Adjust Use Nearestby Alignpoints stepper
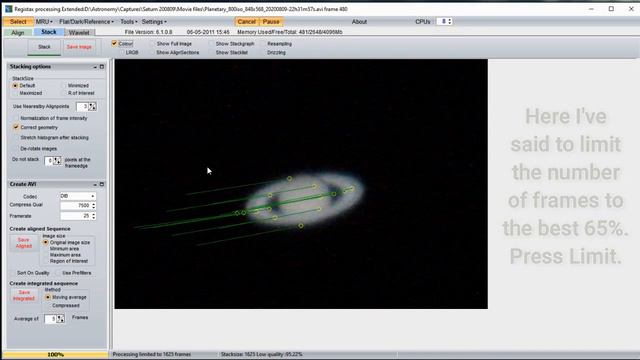640x360 pixels. click(x=92, y=107)
